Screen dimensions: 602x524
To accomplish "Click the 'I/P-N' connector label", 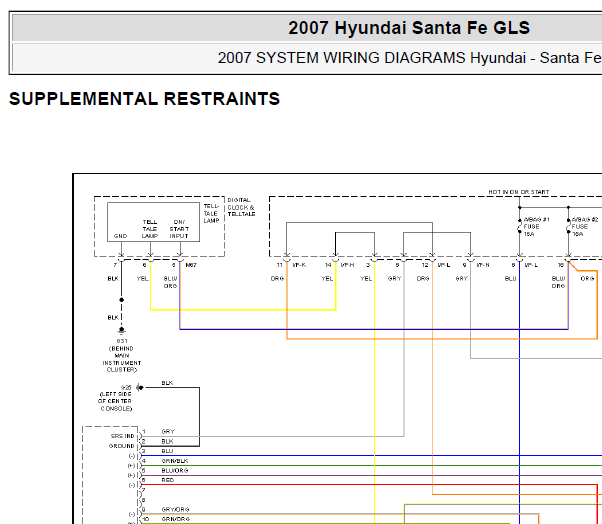I will pyautogui.click(x=483, y=265).
